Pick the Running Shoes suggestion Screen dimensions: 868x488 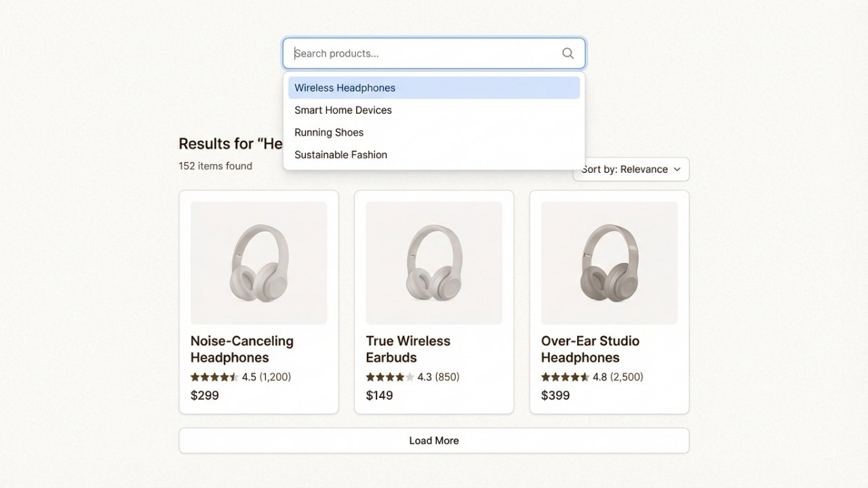(x=434, y=132)
